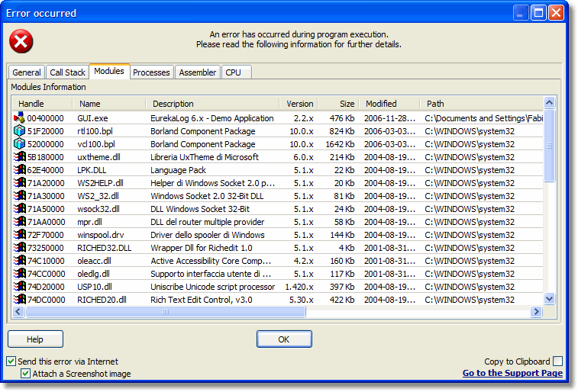Viewport: 578px width, 392px height.
Task: Open the Processes tab
Action: pyautogui.click(x=151, y=72)
